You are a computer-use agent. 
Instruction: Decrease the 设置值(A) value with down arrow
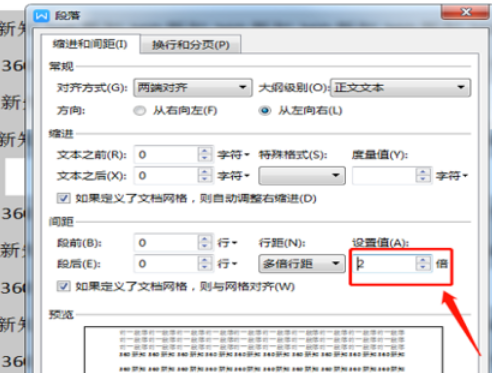[x=423, y=268]
